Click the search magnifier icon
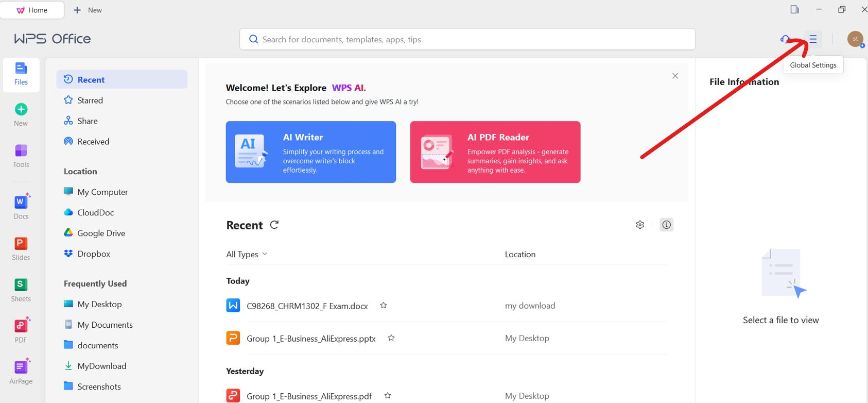 253,39
